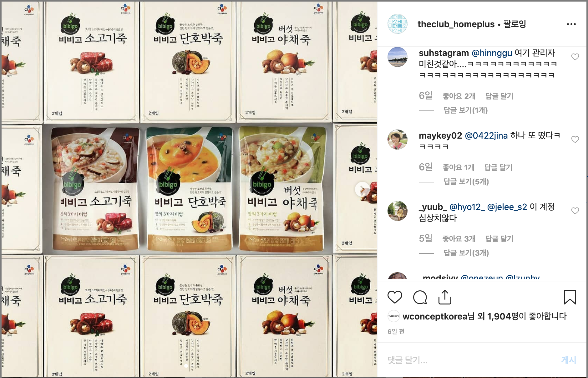Open the 팔로잉 following status menu
The width and height of the screenshot is (588, 378).
pyautogui.click(x=514, y=24)
